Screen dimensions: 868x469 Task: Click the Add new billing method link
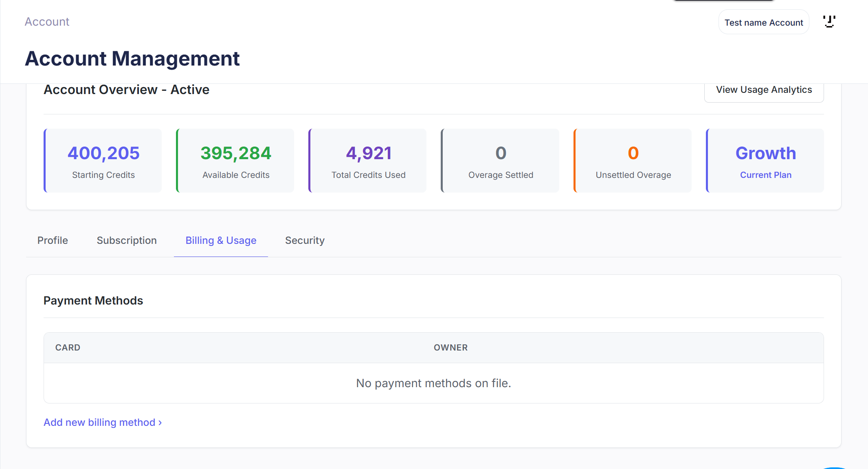click(x=103, y=423)
